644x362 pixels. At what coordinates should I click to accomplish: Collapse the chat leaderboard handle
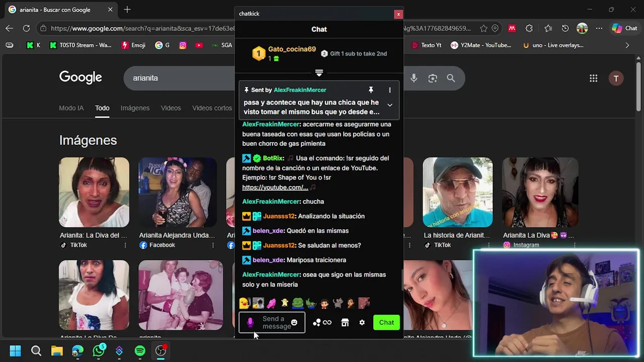(x=319, y=73)
